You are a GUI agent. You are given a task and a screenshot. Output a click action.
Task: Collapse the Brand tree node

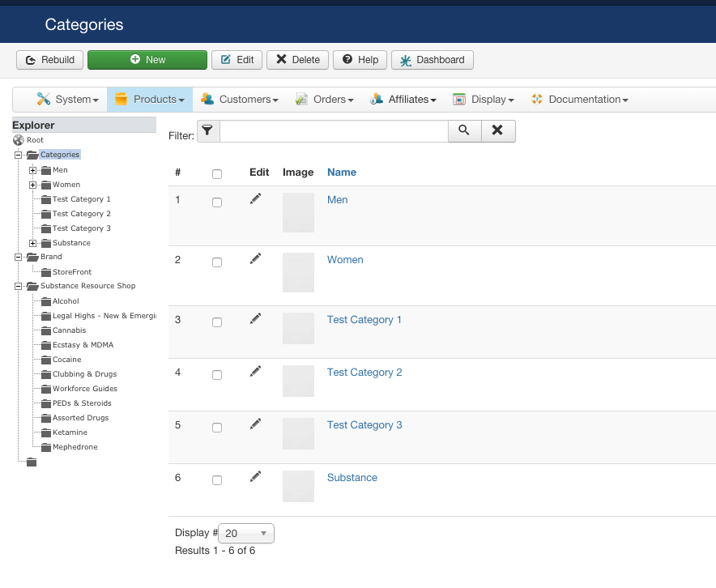point(19,257)
